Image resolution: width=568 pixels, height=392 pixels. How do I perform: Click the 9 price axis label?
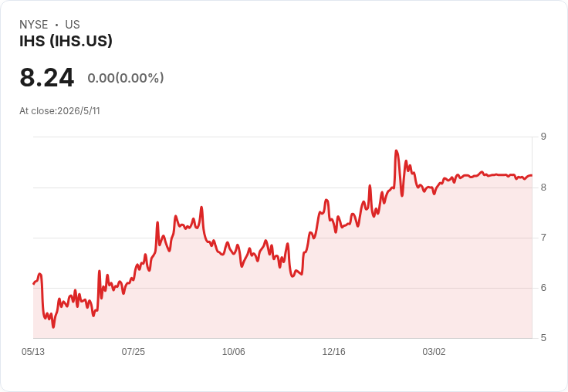pyautogui.click(x=543, y=137)
